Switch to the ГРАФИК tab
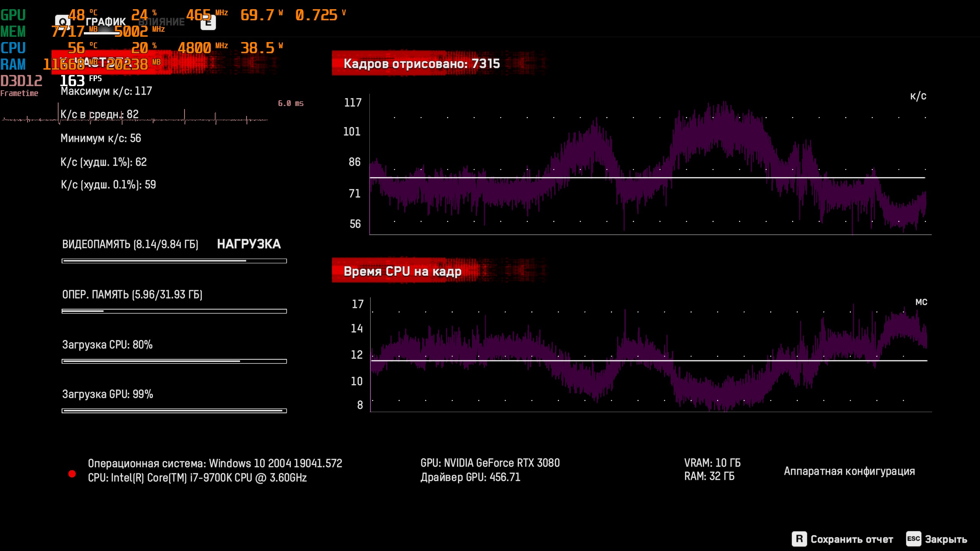The image size is (980, 551). coord(106,22)
